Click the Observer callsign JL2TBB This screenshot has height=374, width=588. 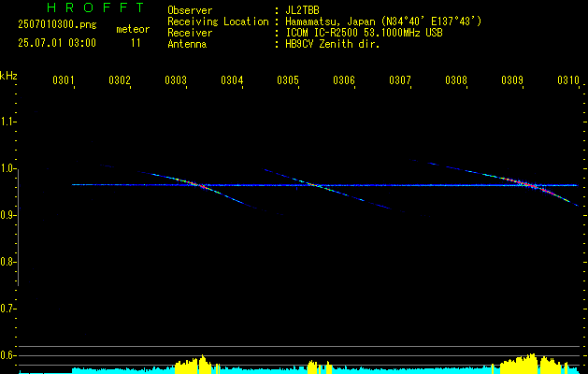click(x=302, y=10)
